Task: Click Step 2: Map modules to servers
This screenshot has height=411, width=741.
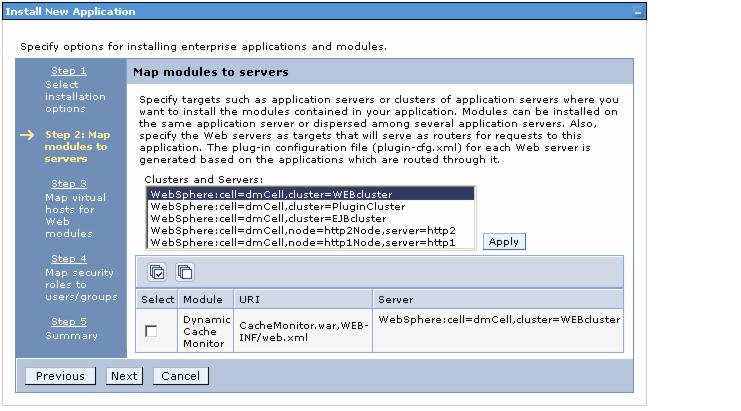Action: tap(78, 147)
